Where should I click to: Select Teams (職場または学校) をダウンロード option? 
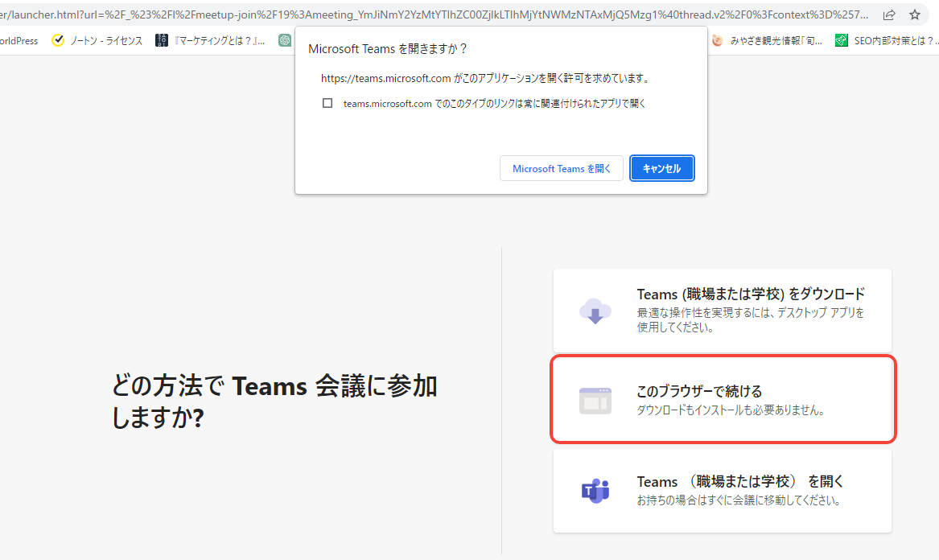pos(723,311)
